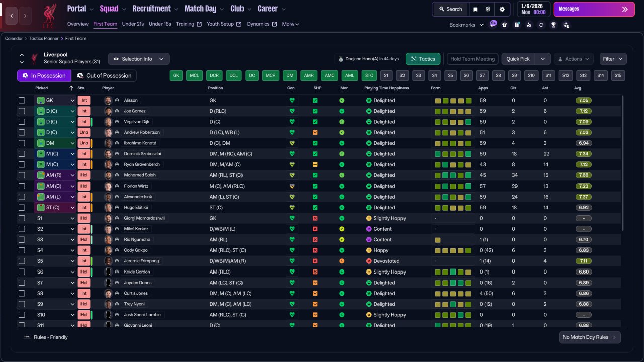The height and width of the screenshot is (362, 644).
Task: Click the 7.66 average rating badge for Salah
Action: (x=583, y=175)
